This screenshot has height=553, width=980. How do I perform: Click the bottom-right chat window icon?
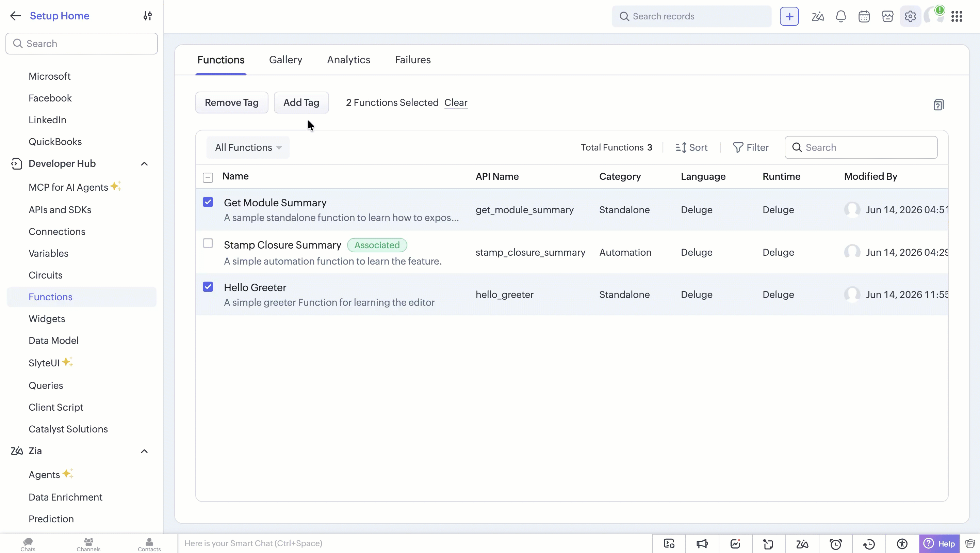[x=970, y=543]
